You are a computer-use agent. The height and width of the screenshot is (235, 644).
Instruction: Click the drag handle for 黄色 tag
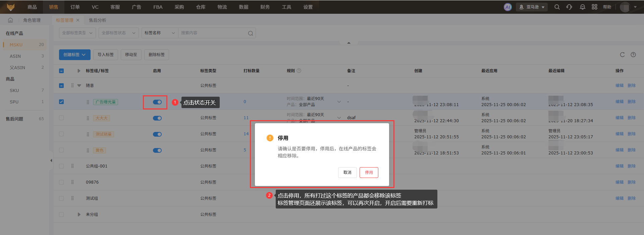click(x=88, y=150)
